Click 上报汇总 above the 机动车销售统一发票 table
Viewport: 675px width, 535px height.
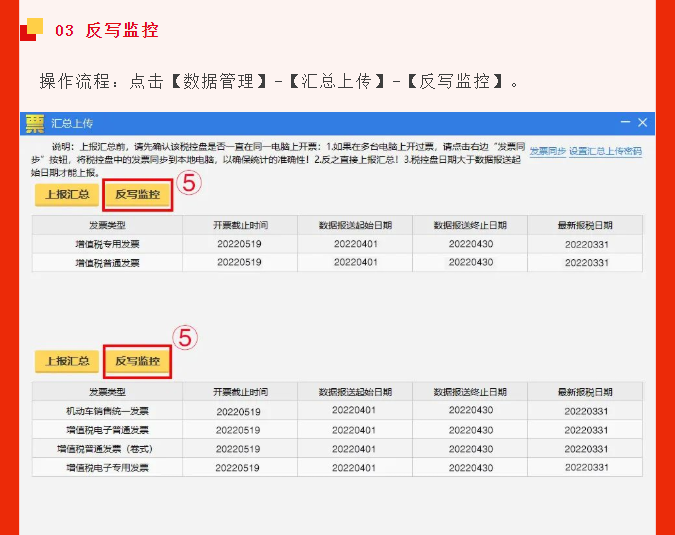(x=67, y=361)
